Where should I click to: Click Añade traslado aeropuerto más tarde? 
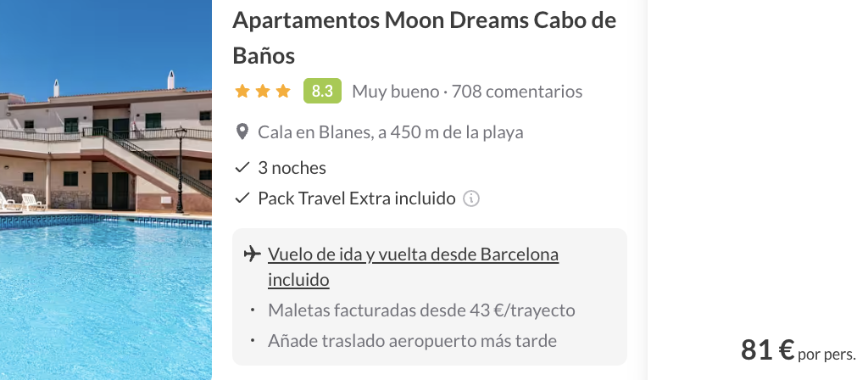pyautogui.click(x=412, y=341)
